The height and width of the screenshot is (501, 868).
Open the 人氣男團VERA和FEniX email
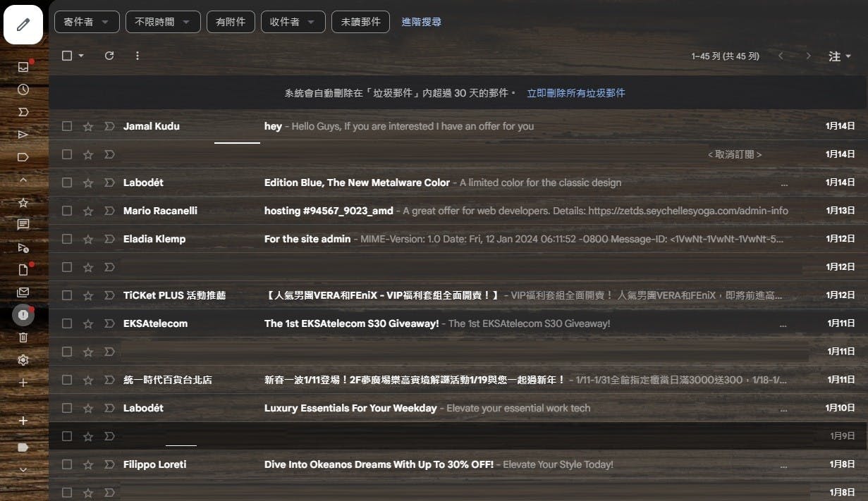click(x=458, y=295)
